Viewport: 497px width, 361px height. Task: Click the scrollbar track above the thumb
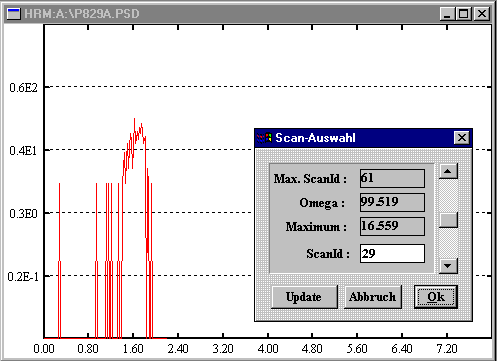[448, 196]
